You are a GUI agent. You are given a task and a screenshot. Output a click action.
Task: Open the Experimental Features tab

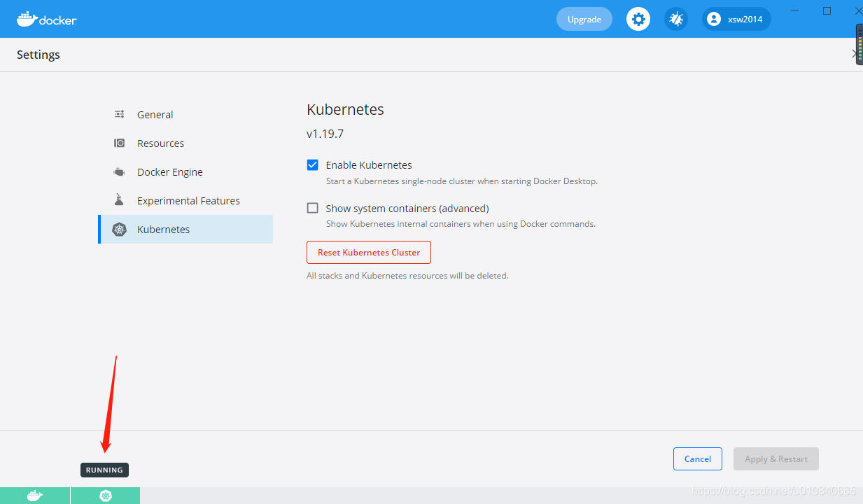click(x=185, y=200)
